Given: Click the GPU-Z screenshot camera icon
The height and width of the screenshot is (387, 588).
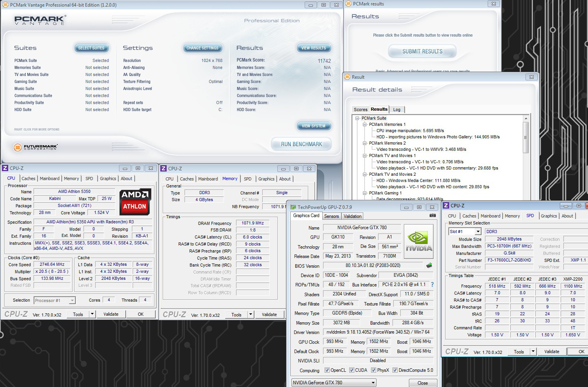Looking at the screenshot, I should point(432,215).
